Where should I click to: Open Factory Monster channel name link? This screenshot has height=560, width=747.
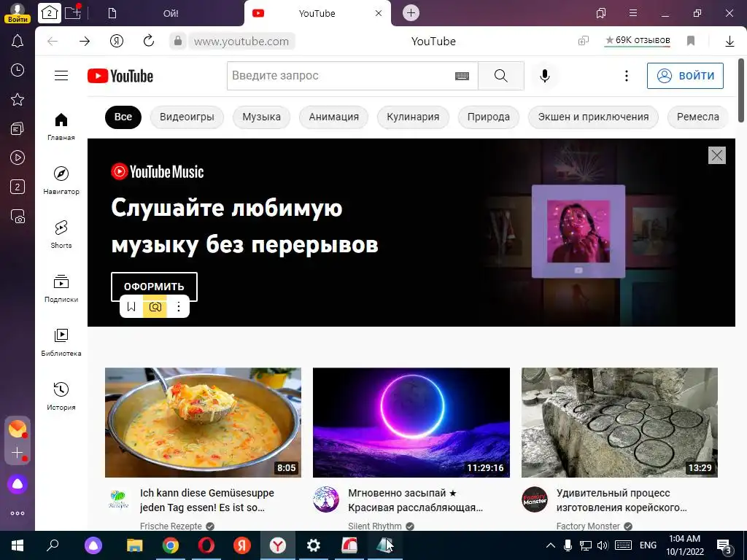588,526
